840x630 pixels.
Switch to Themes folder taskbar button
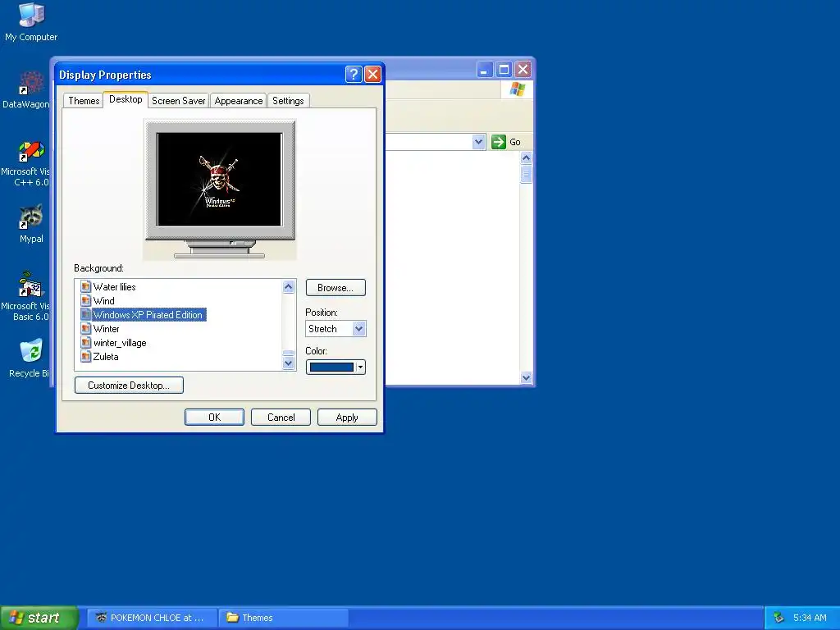click(284, 618)
